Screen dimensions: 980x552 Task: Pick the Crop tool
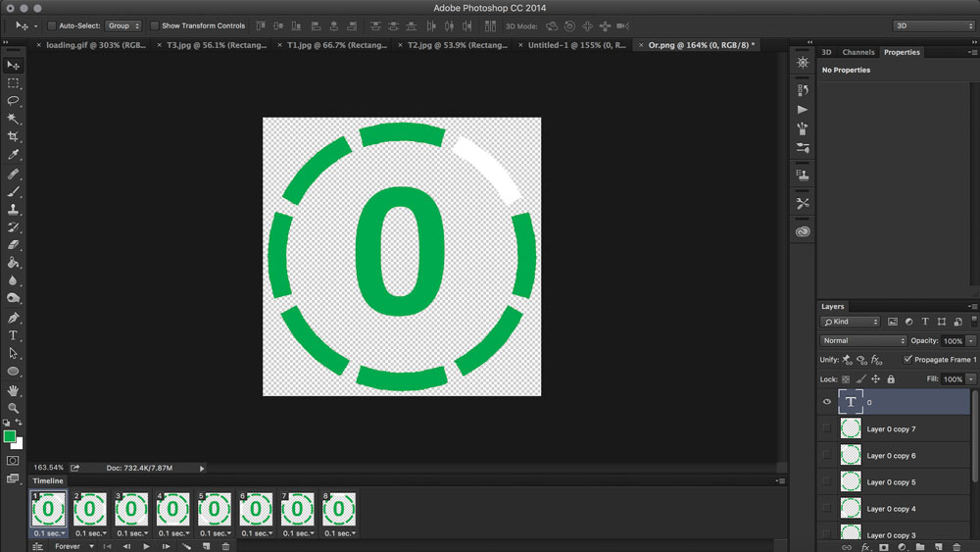pyautogui.click(x=14, y=136)
